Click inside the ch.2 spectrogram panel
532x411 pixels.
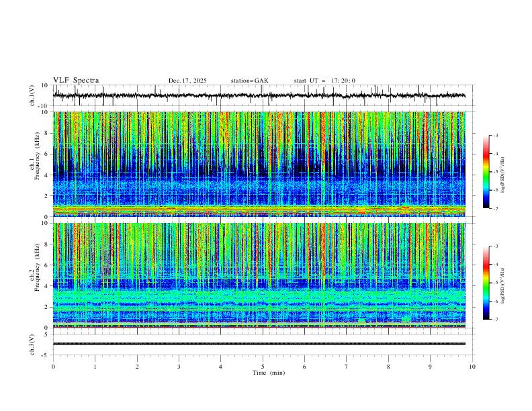[259, 275]
